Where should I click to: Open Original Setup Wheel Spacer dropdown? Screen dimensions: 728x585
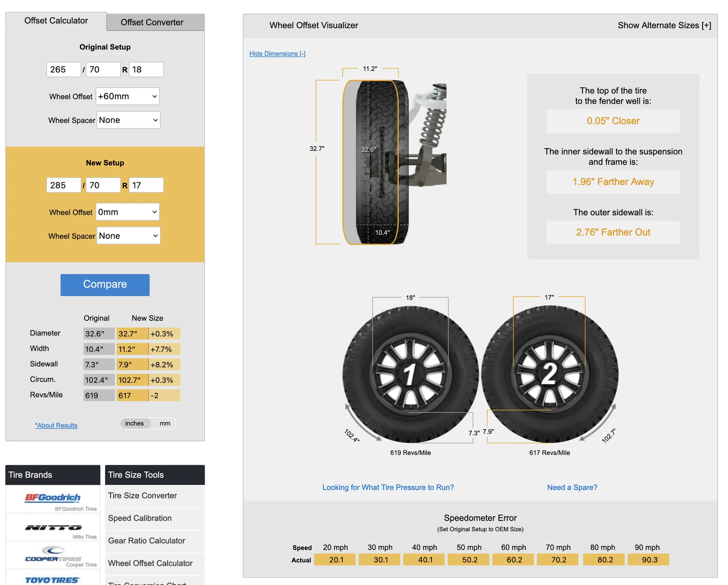click(x=128, y=120)
